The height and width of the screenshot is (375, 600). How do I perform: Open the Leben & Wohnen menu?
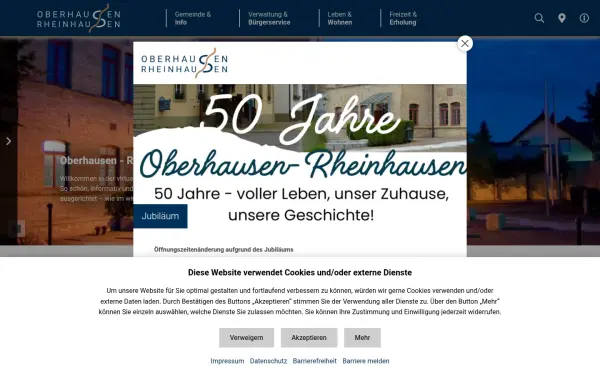click(340, 18)
